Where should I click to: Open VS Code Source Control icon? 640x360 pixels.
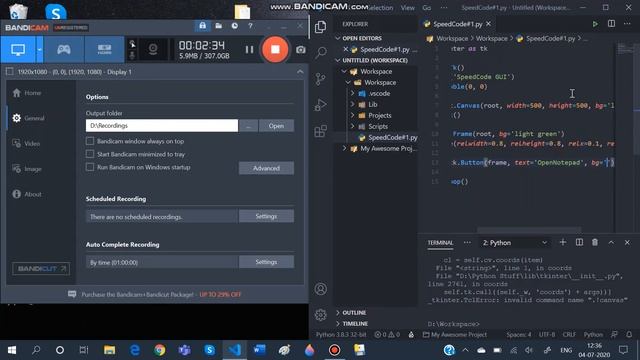pyautogui.click(x=321, y=79)
